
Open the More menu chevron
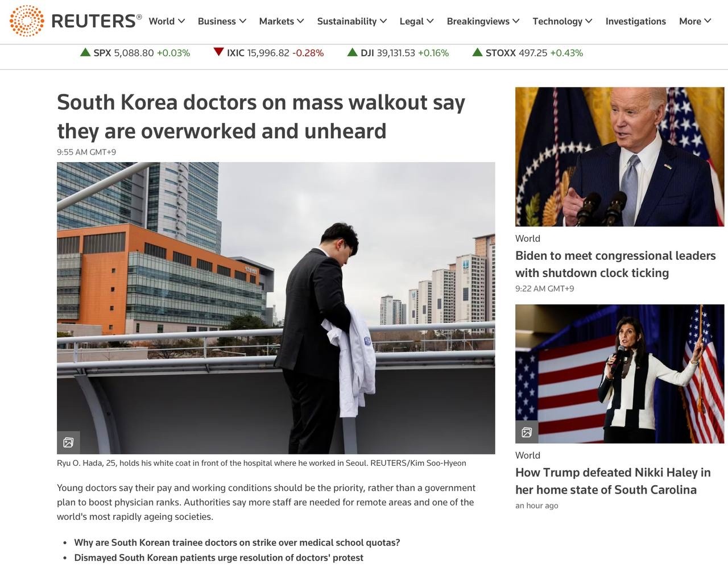point(708,21)
